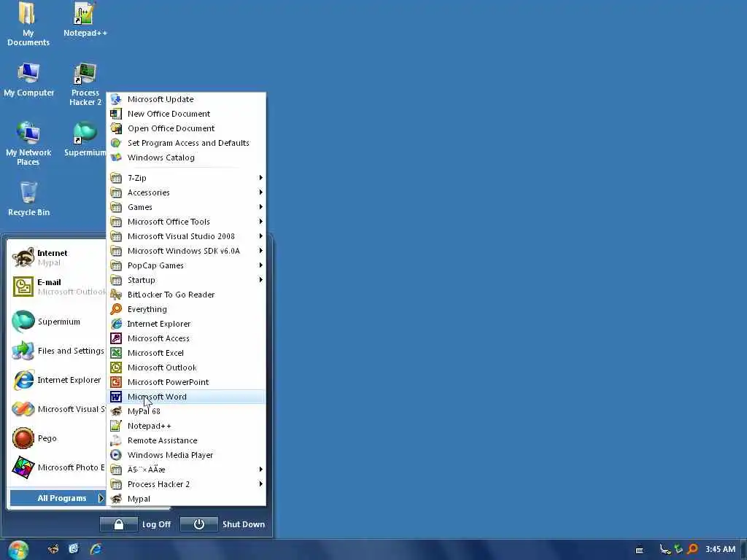
Task: Click Notepad++ icon in programs list
Action: coord(116,426)
